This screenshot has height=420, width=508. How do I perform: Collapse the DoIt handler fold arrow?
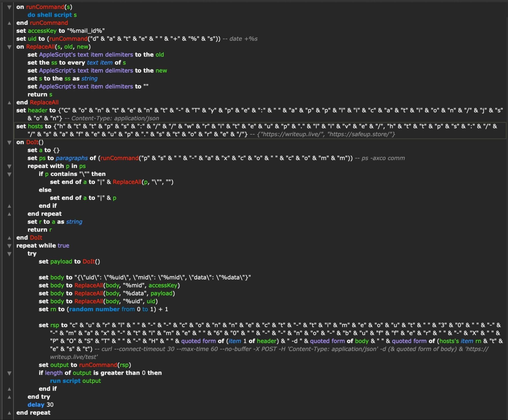click(9, 143)
